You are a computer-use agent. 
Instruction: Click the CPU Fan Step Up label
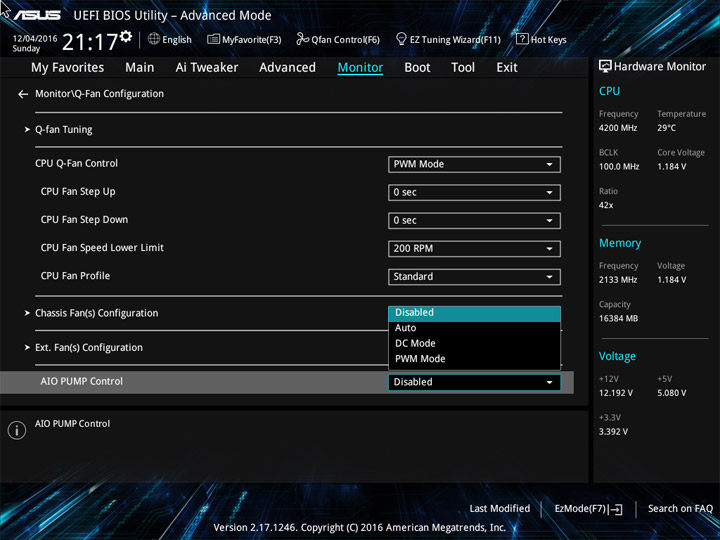coord(78,191)
